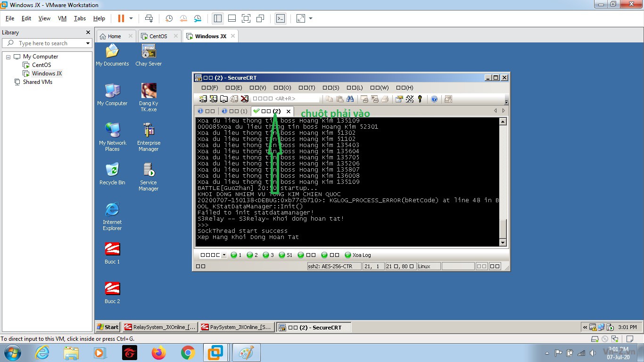Click the Print Screen icon in SecureCRT
The height and width of the screenshot is (362, 644).
pos(364,99)
